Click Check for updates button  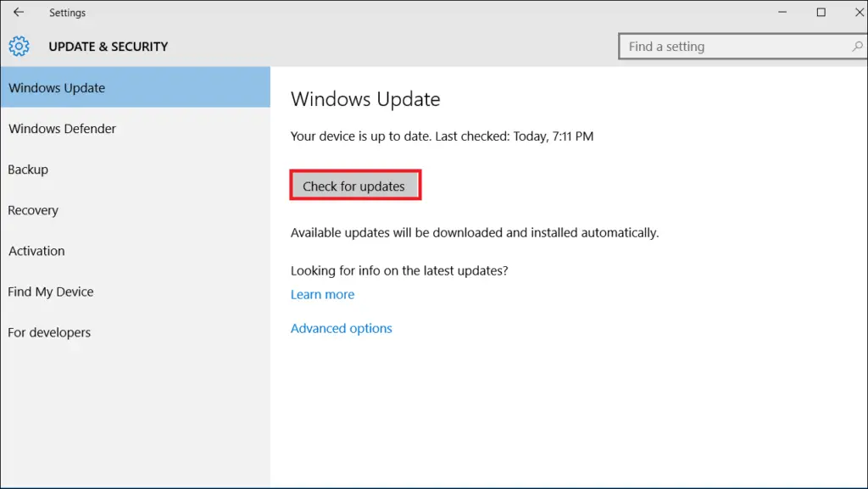point(354,186)
